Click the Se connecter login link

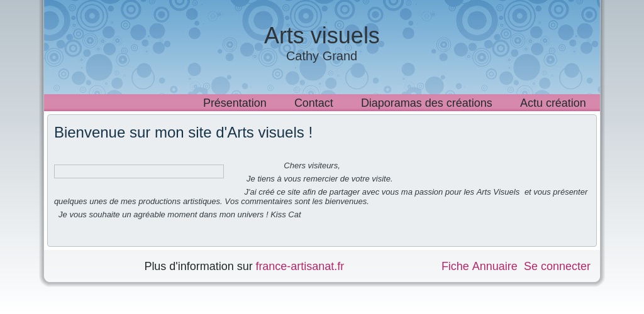pyautogui.click(x=557, y=266)
